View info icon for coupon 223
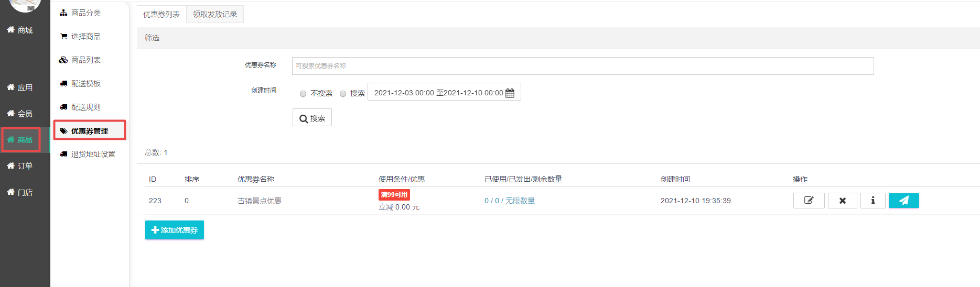The width and height of the screenshot is (980, 287). coord(873,201)
